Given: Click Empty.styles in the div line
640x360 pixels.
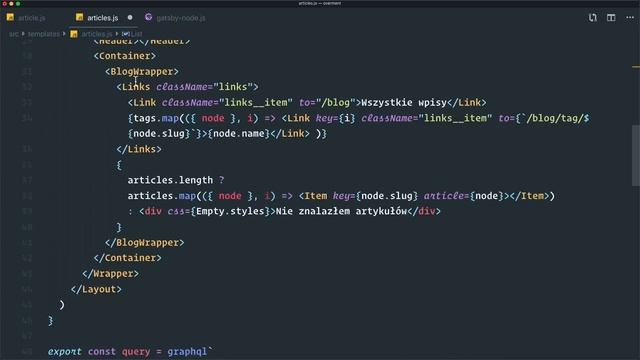Looking at the screenshot, I should 230,211.
